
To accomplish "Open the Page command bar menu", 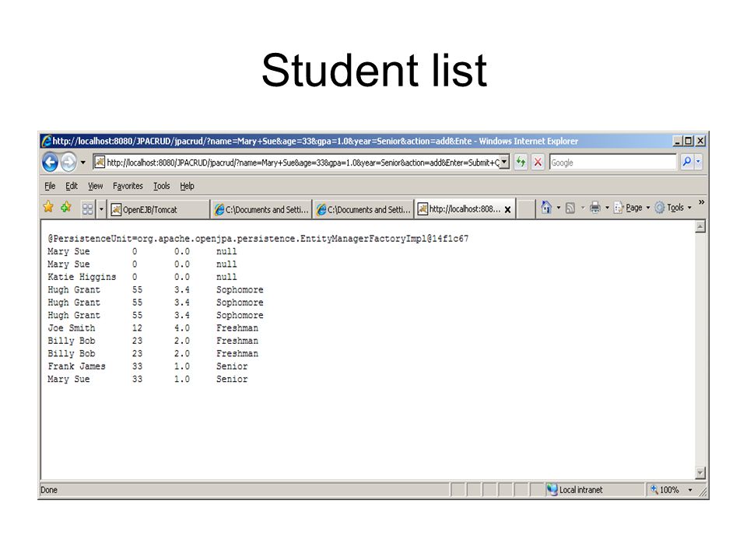I will (x=631, y=208).
